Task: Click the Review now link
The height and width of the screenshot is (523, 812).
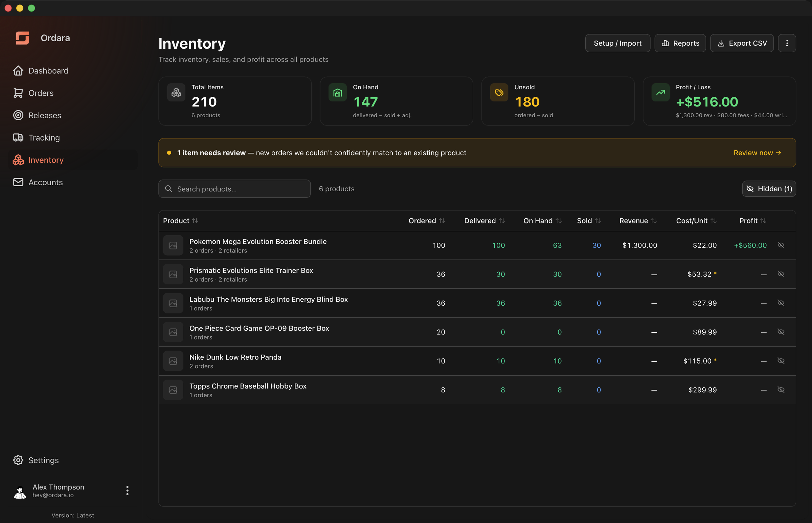Action: click(x=757, y=153)
